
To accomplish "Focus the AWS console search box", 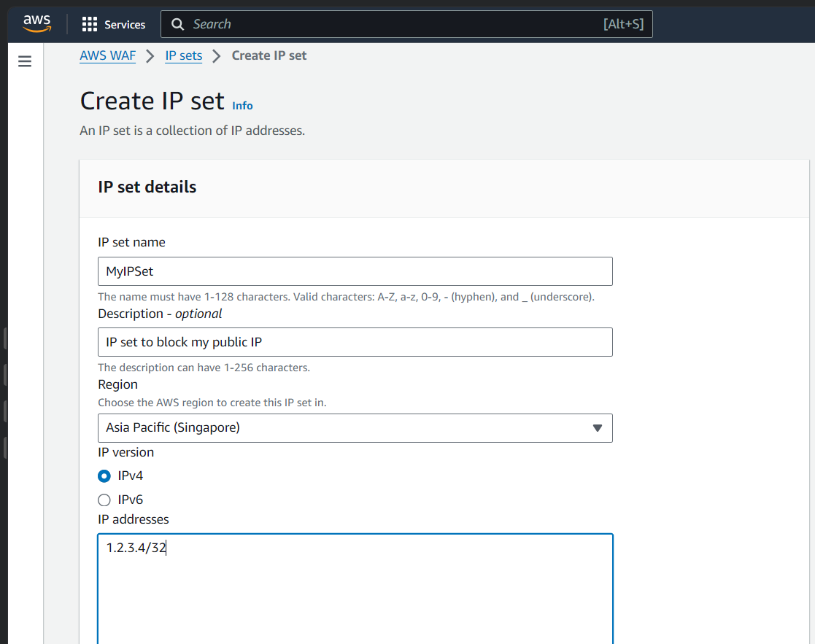I will pos(406,24).
